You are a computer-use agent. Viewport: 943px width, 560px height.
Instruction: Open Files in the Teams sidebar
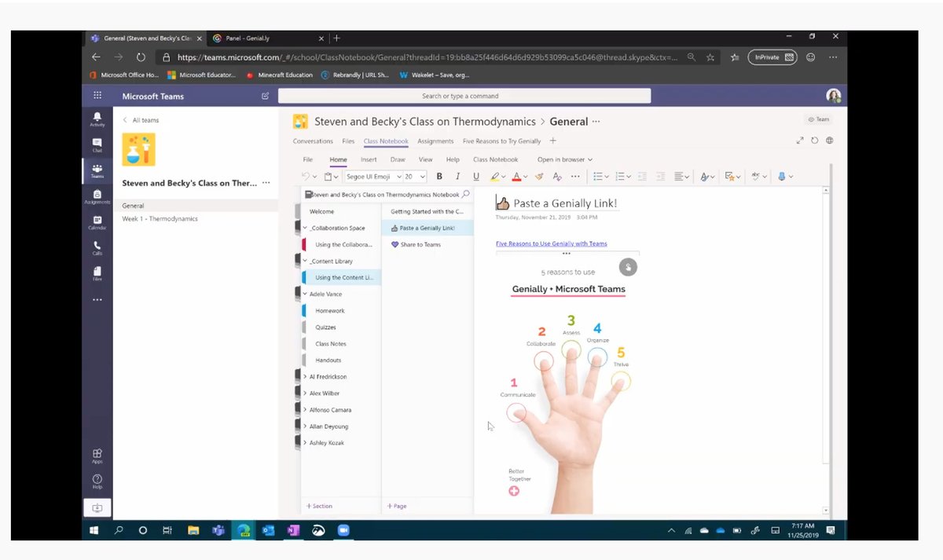point(97,273)
